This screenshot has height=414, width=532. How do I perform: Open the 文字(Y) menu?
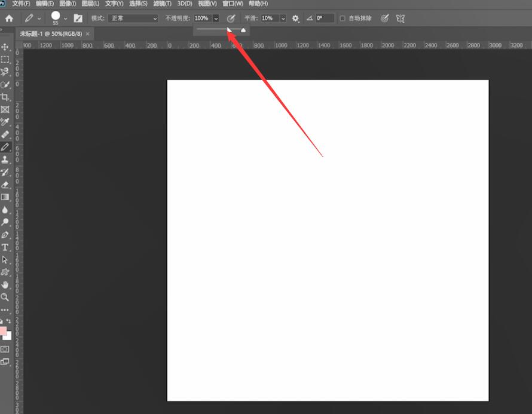tap(114, 4)
